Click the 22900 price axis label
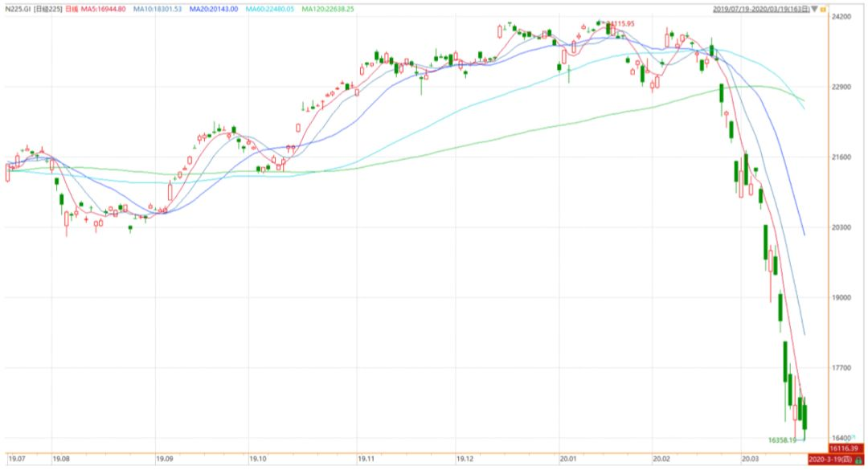The image size is (868, 470). point(841,88)
